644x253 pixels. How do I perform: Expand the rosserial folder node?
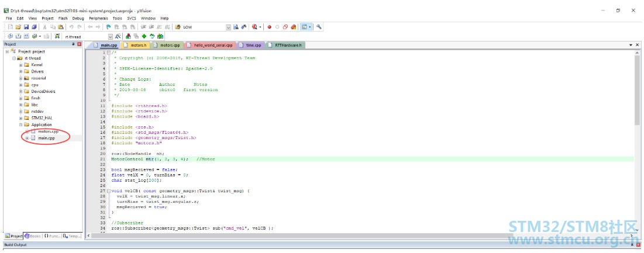[x=20, y=78]
